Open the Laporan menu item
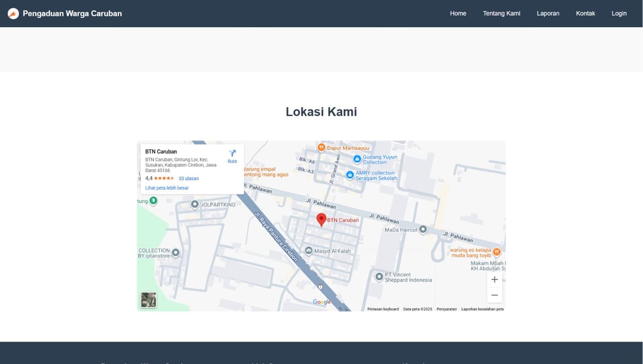Screen dimensions: 643x364 coord(548,13)
